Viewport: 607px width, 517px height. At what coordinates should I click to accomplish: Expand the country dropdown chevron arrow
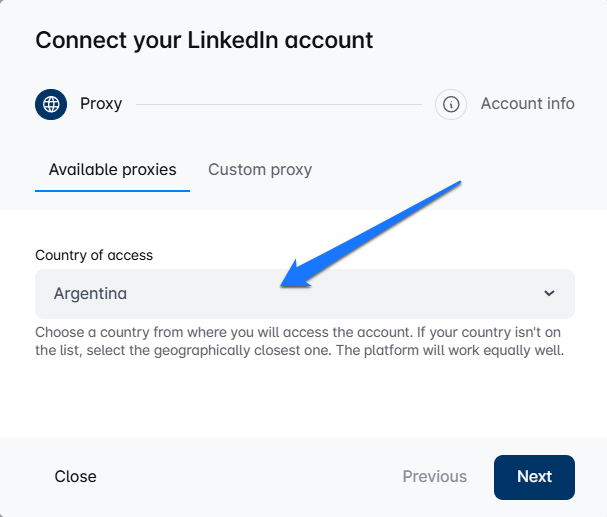point(548,294)
